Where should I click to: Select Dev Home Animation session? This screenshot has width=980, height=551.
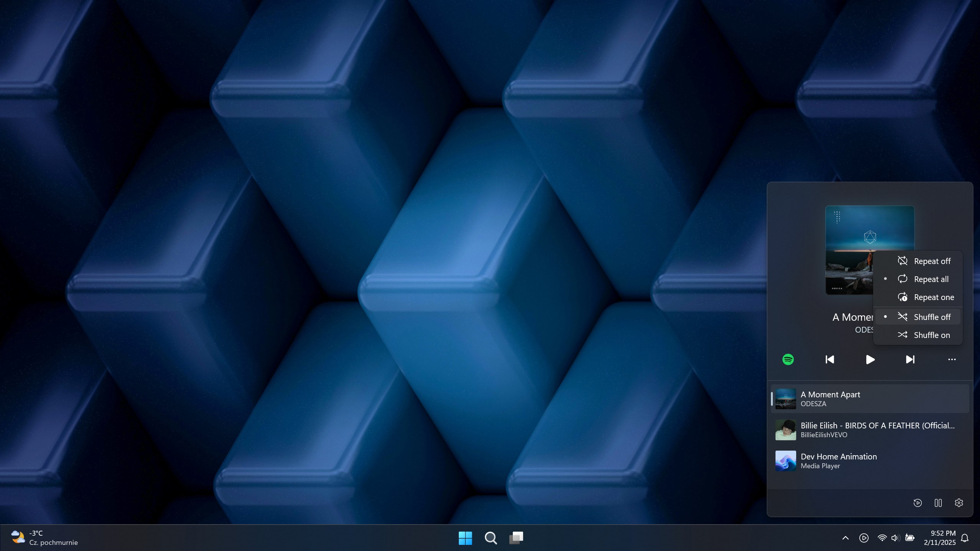[x=869, y=461]
